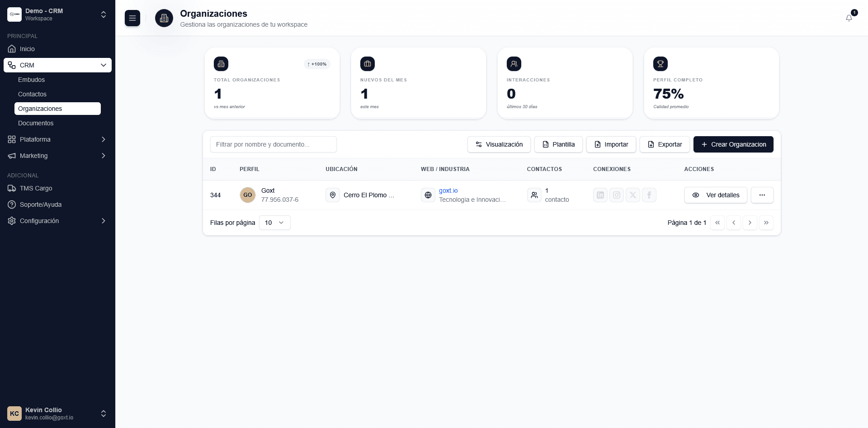
Task: Click the Interacciones people icon
Action: [514, 64]
